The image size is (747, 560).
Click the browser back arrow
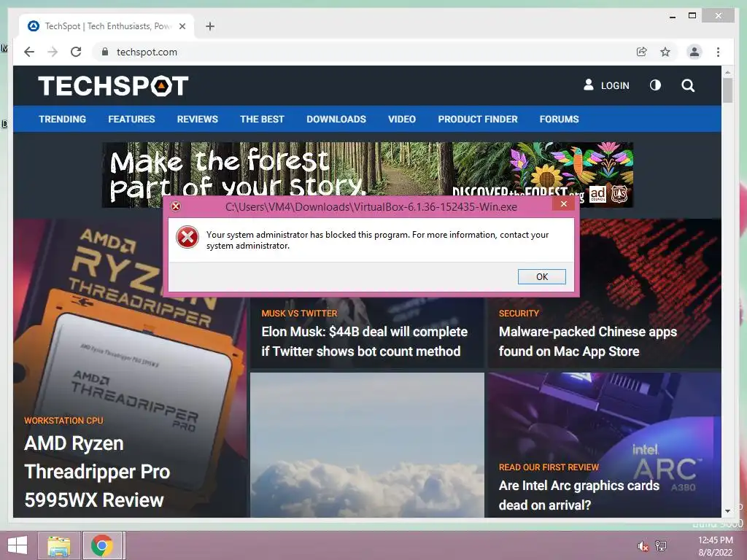pyautogui.click(x=29, y=52)
